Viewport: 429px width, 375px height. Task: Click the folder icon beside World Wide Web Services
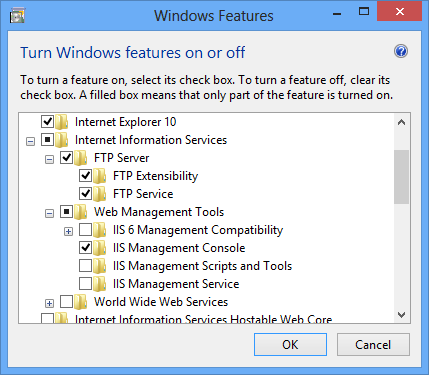coord(81,302)
